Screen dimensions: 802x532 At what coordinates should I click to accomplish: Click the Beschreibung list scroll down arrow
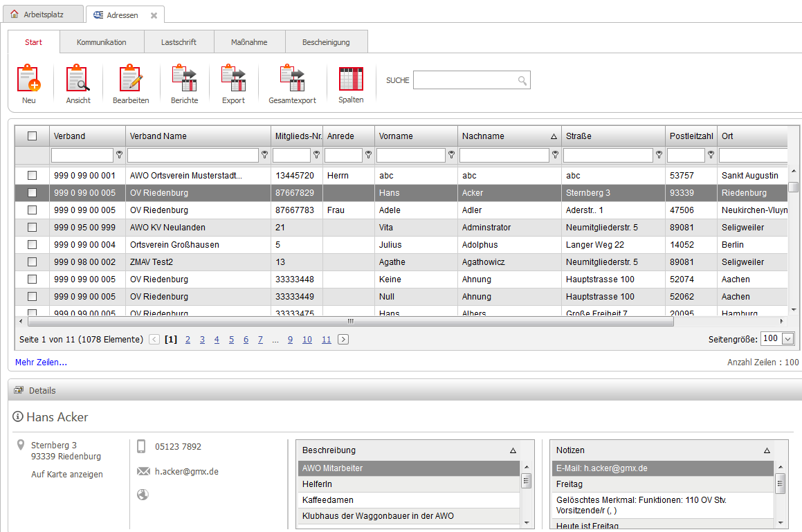527,523
